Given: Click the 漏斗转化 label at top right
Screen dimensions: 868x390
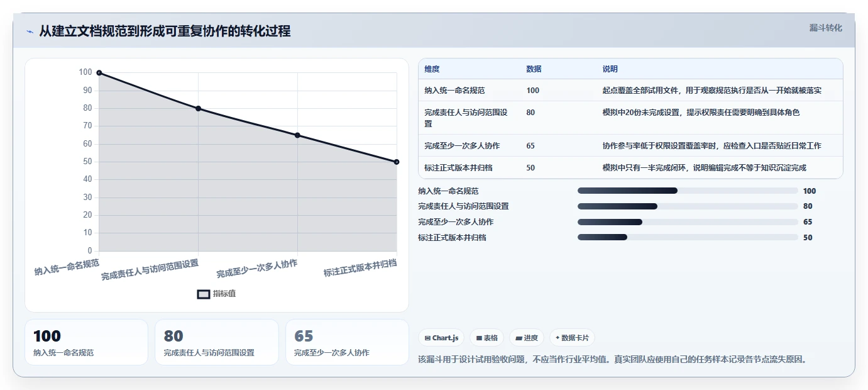Looking at the screenshot, I should [825, 28].
